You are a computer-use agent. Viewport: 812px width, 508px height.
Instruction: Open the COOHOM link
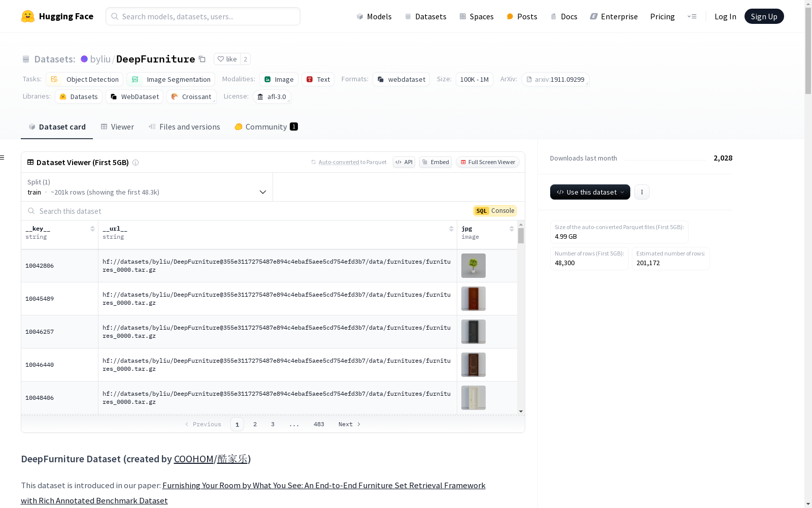tap(193, 459)
